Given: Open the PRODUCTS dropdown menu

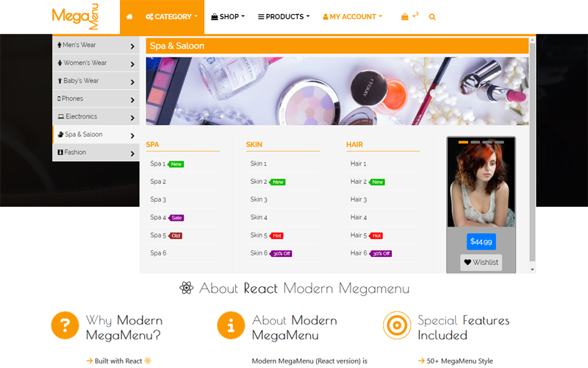Looking at the screenshot, I should (284, 17).
